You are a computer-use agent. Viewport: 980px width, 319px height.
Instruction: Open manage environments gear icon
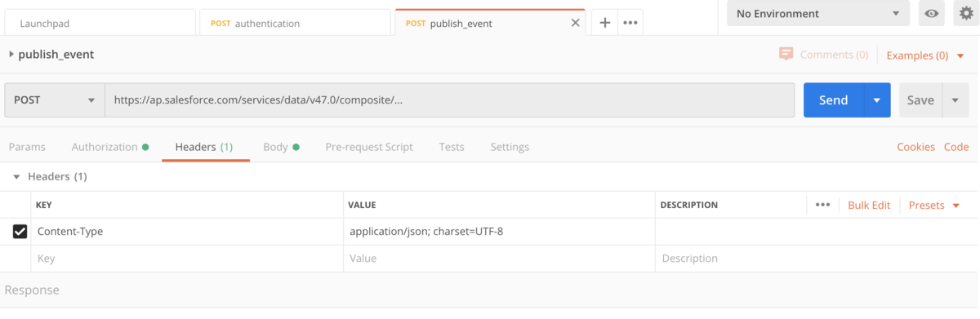coord(965,13)
